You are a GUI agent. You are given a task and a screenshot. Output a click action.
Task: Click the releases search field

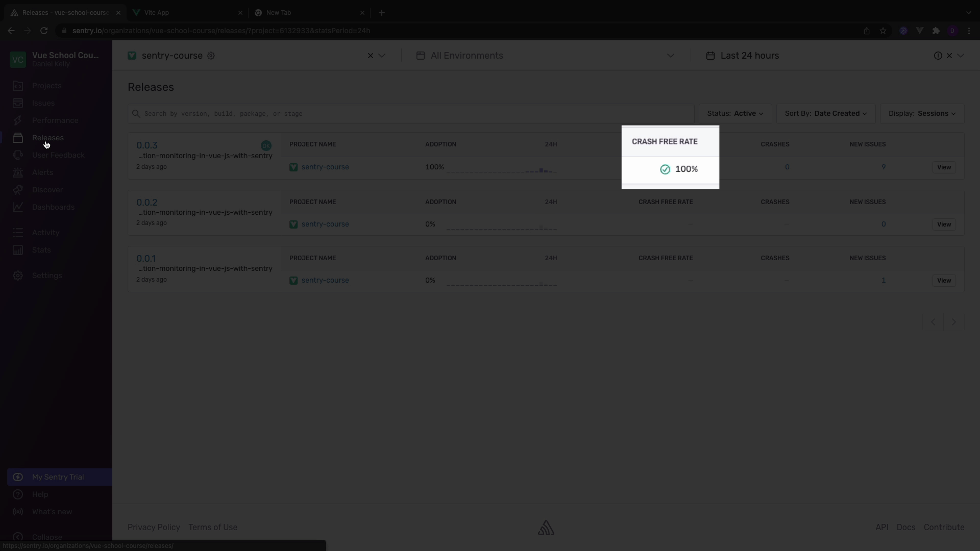(411, 114)
